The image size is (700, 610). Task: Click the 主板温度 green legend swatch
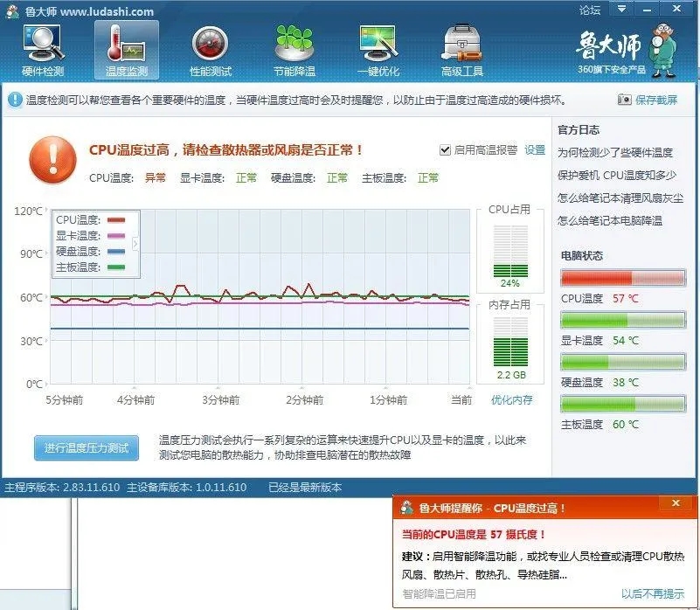(116, 267)
